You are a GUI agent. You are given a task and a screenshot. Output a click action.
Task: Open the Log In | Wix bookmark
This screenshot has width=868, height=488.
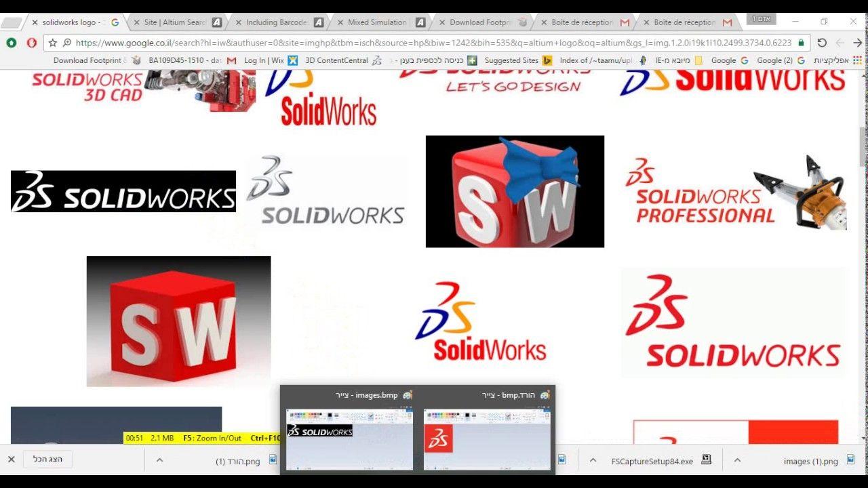(x=271, y=60)
